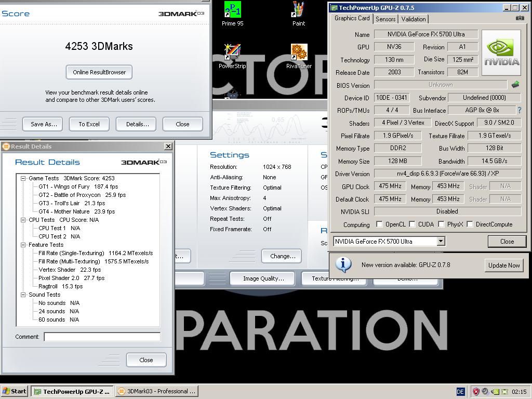Click the BIOS save chip icon
This screenshot has width=532, height=399.
[515, 84]
